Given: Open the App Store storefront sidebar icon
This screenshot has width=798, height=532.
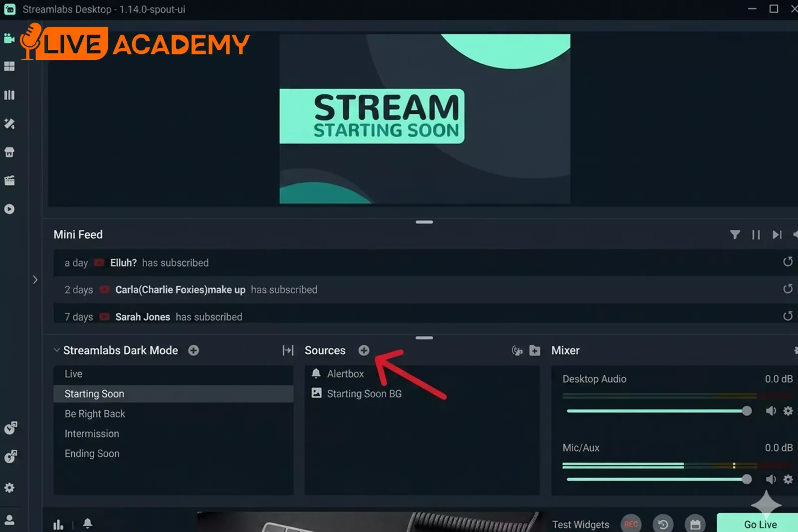Looking at the screenshot, I should 9,152.
